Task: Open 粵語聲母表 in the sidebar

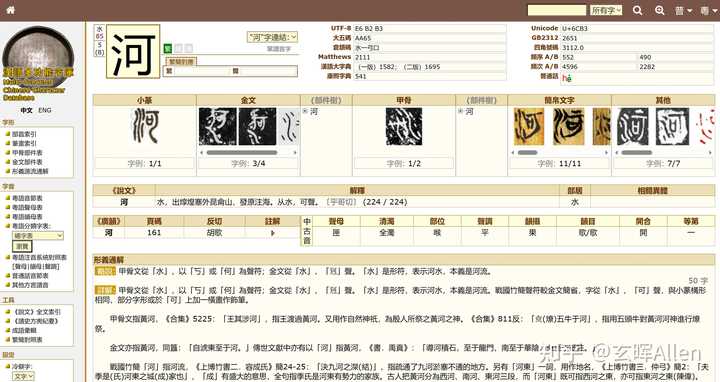Action: [27, 207]
